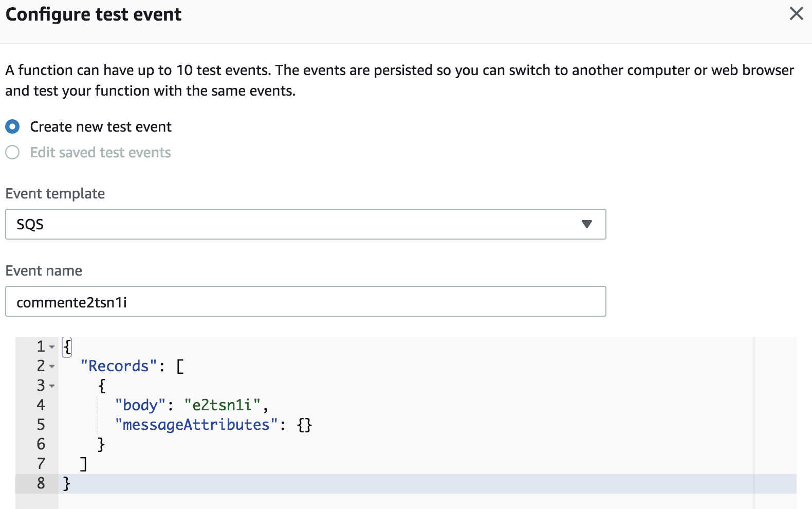Click line number 4 in gutter
812x509 pixels.
(x=41, y=405)
